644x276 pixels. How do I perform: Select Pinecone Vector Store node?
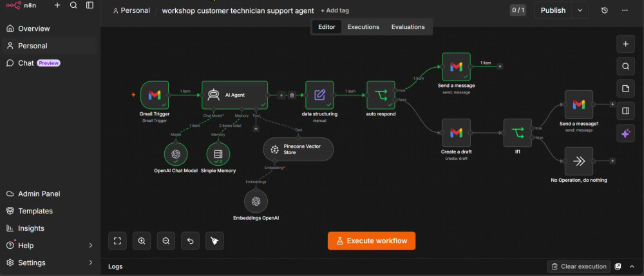click(298, 150)
